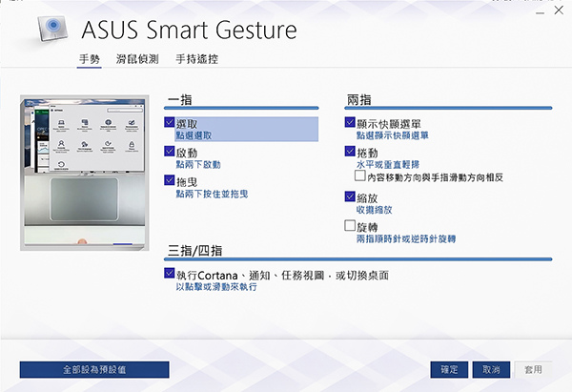
Task: Toggle the Cortana three/four-finger checkbox
Action: (170, 273)
